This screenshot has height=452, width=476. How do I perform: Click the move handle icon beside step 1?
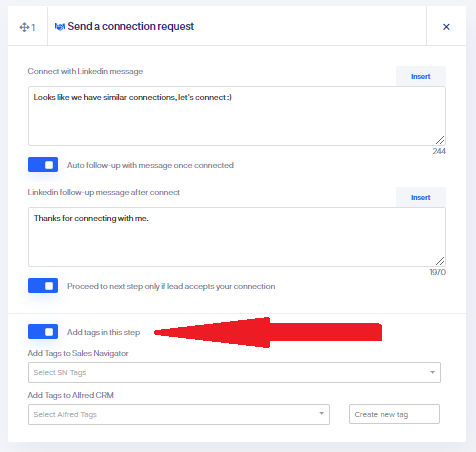24,27
